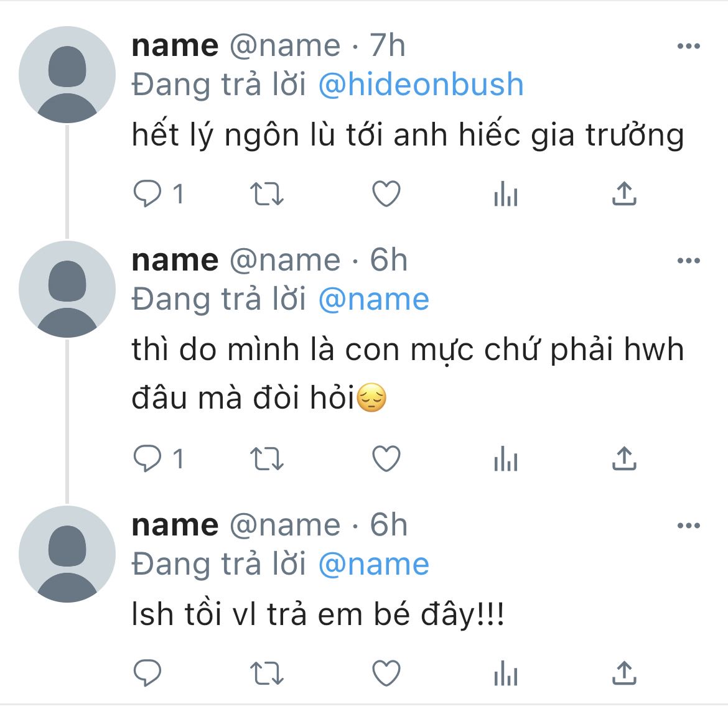
Task: Open more options for the last tweet
Action: (x=688, y=526)
